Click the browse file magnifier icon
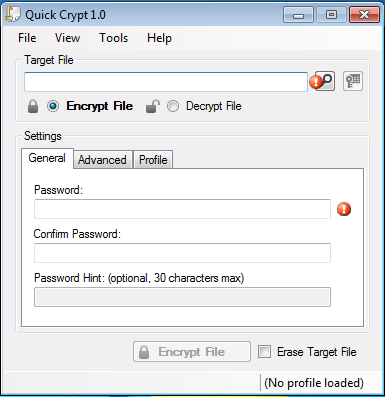 327,81
